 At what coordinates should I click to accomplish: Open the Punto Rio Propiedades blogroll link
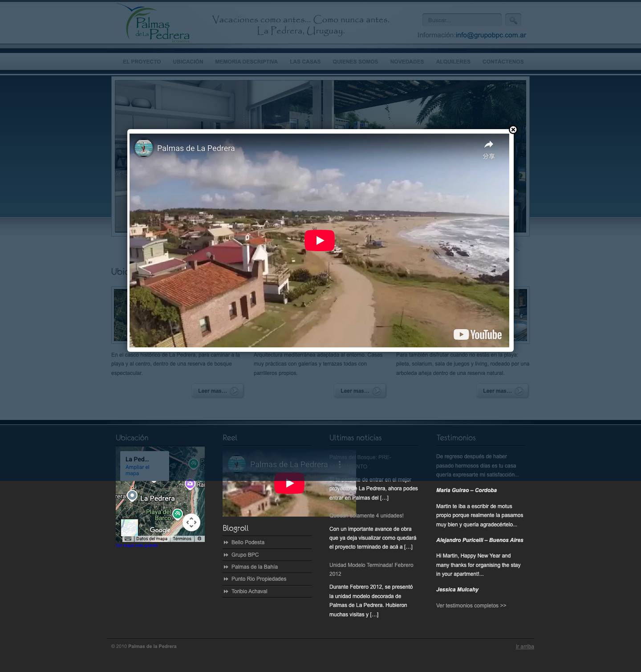259,579
